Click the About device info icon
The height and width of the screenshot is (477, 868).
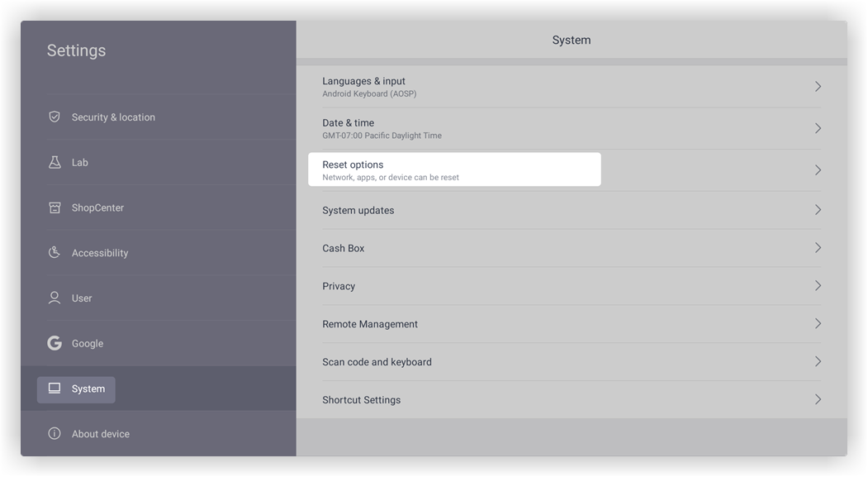(x=55, y=433)
